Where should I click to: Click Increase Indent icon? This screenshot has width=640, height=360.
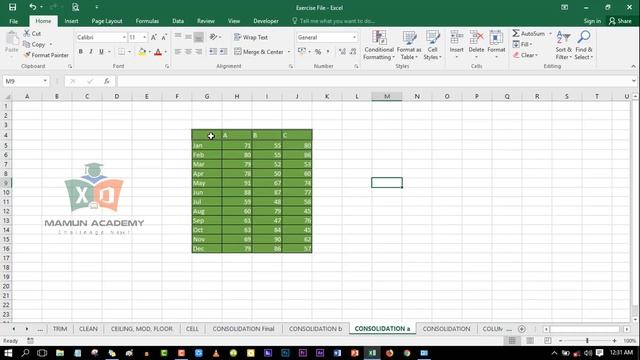click(224, 52)
